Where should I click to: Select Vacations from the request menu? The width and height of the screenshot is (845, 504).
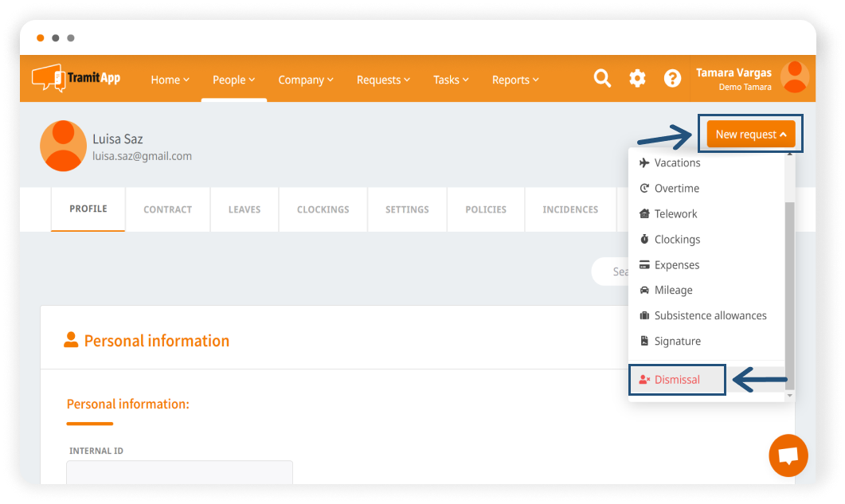677,163
